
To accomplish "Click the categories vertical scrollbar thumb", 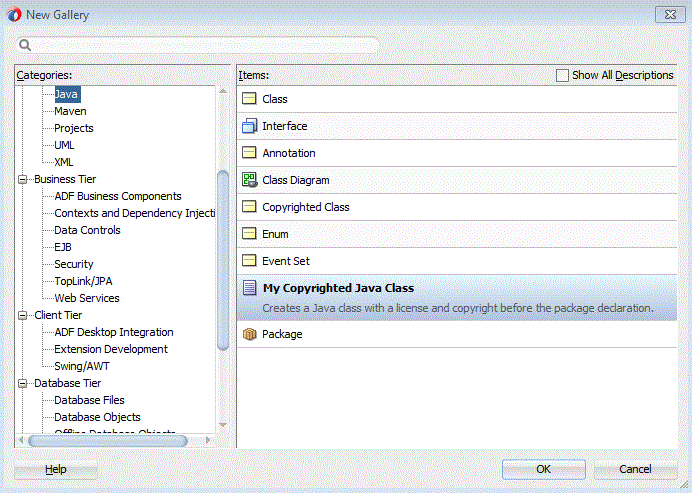I will coord(223,260).
